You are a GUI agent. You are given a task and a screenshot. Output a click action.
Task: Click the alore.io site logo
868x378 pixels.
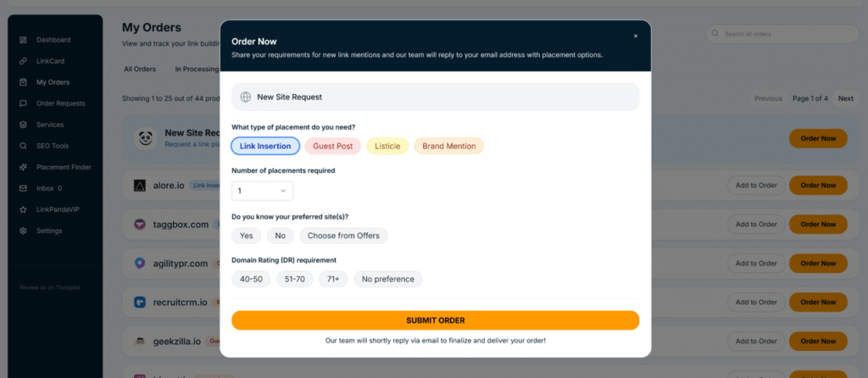140,186
